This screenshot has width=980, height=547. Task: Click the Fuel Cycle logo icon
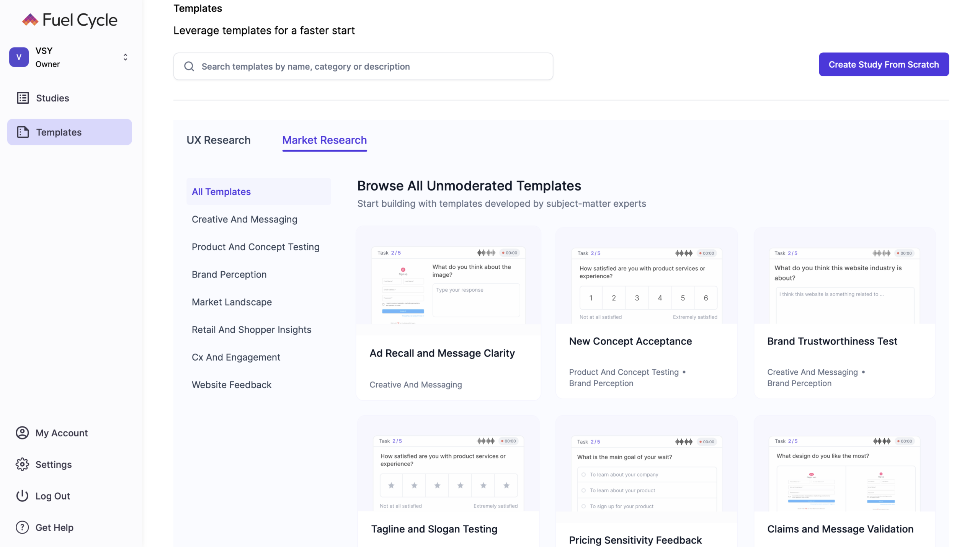30,20
